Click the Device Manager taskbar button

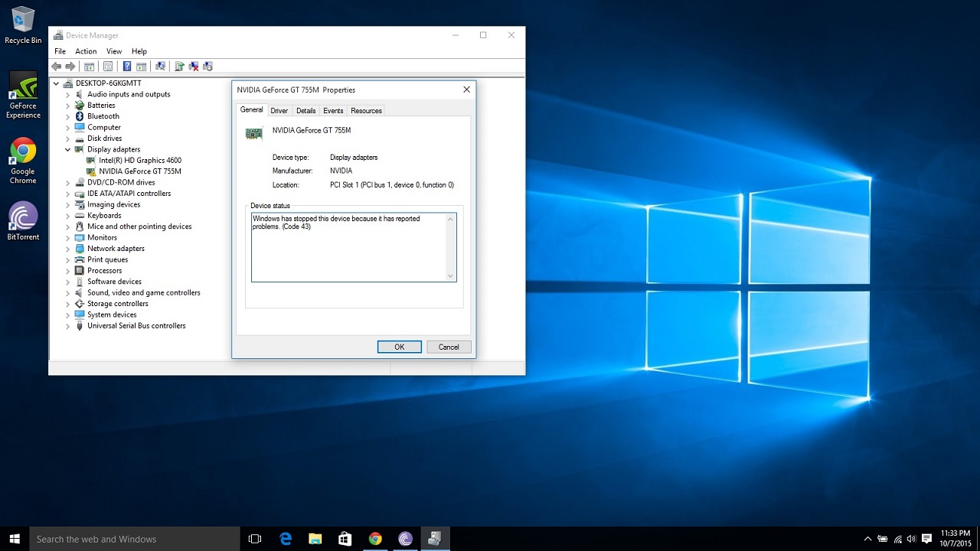(435, 539)
